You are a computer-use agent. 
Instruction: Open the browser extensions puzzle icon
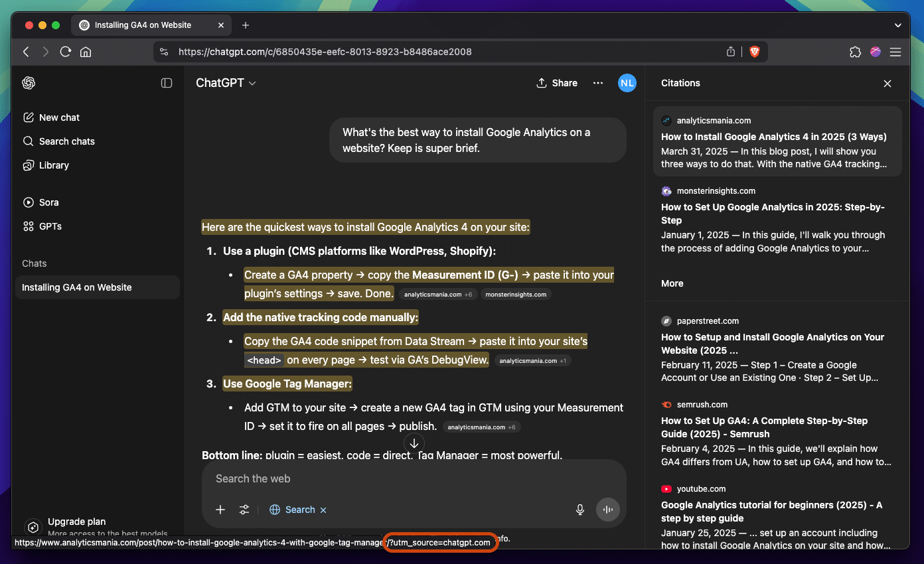[x=855, y=52]
